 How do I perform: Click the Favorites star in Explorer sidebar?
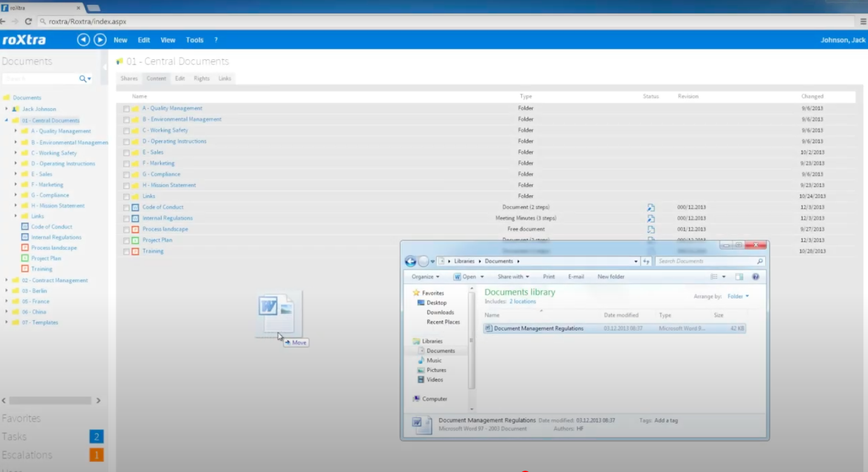[x=416, y=293]
